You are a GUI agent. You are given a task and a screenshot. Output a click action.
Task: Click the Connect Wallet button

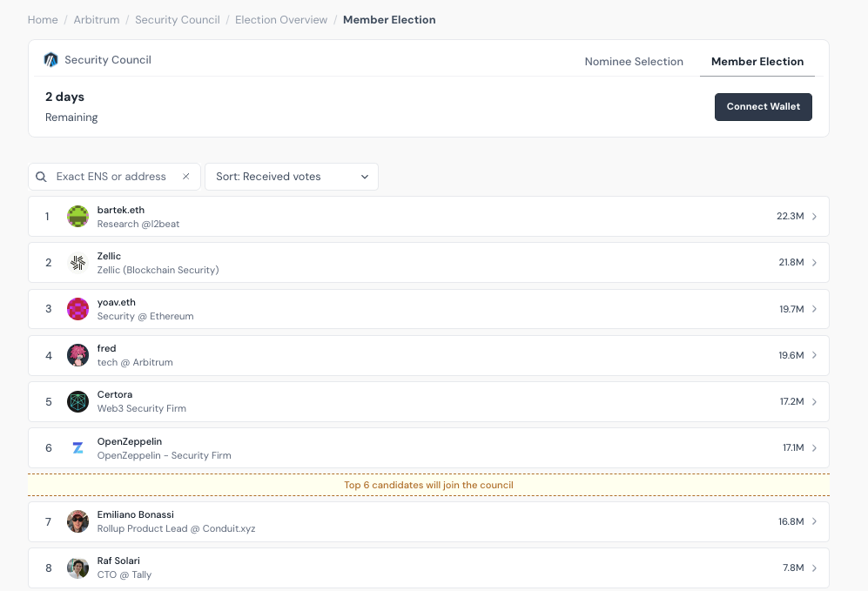tap(764, 107)
